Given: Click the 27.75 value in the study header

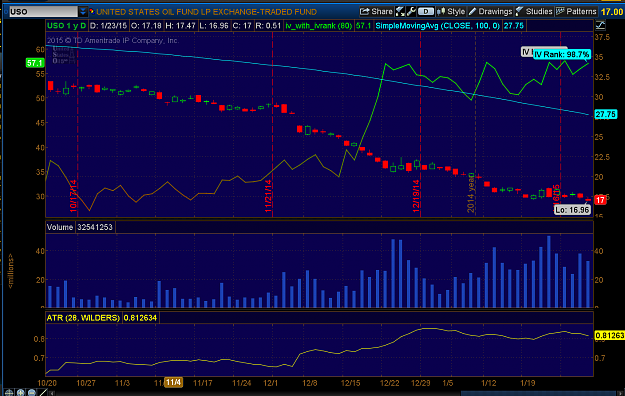Looking at the screenshot, I should [513, 26].
